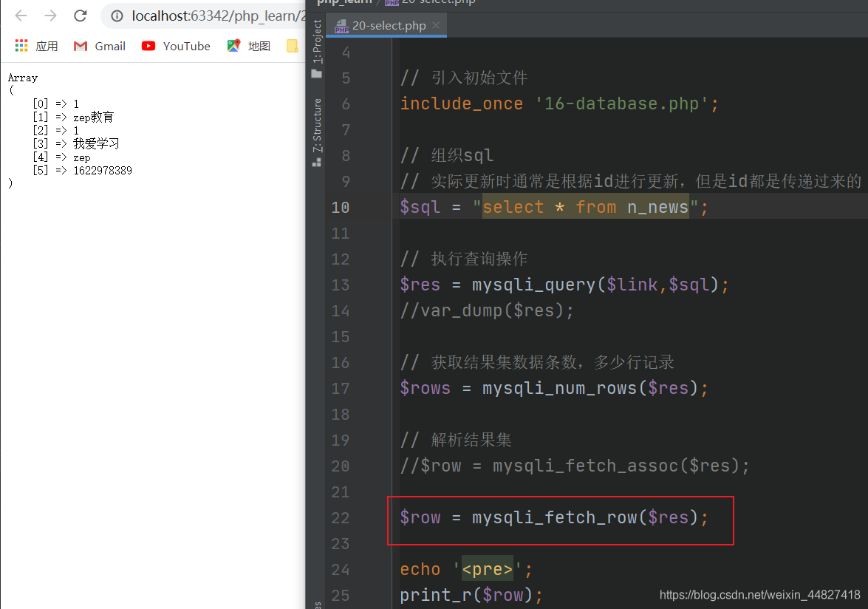Click the 1622978389 timestamp value in browser
868x609 pixels.
[x=103, y=171]
